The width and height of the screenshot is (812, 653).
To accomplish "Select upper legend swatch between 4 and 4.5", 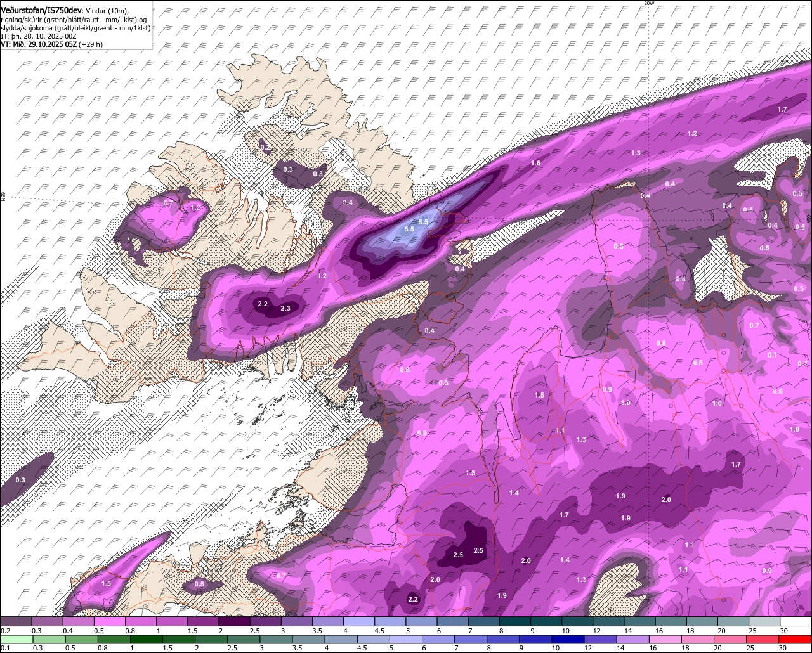I will (x=359, y=621).
